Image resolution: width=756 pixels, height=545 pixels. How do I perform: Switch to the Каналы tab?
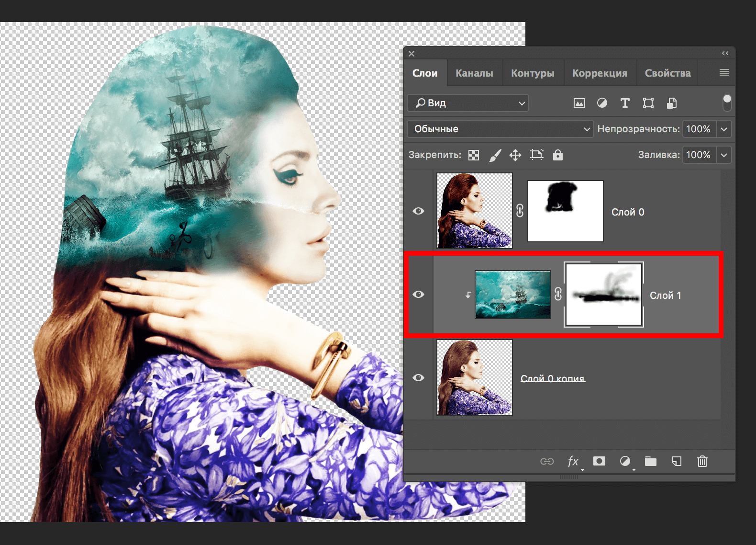coord(474,73)
